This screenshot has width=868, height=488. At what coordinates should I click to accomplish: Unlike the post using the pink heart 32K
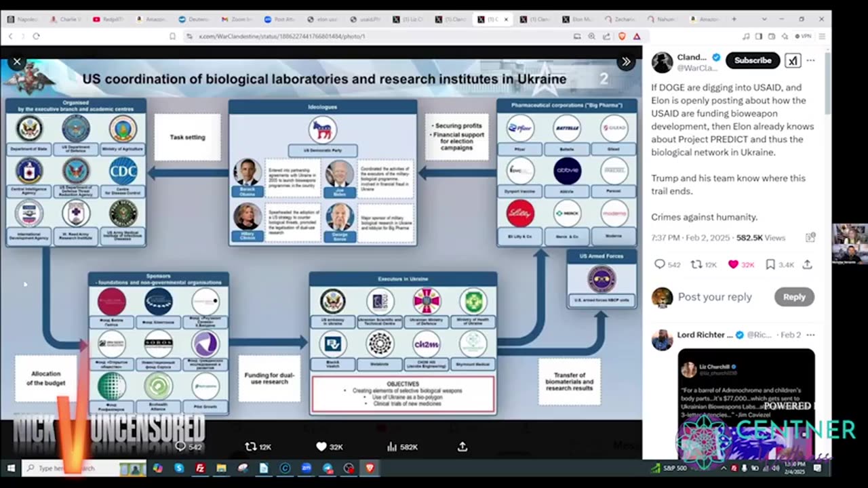(x=733, y=264)
